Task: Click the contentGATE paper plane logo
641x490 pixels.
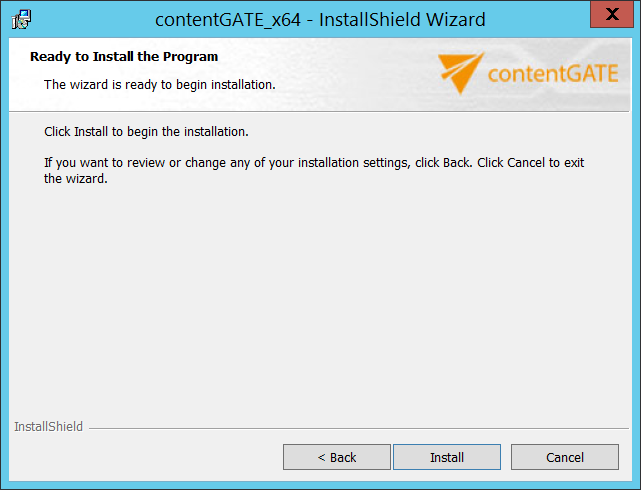Action: click(x=461, y=74)
